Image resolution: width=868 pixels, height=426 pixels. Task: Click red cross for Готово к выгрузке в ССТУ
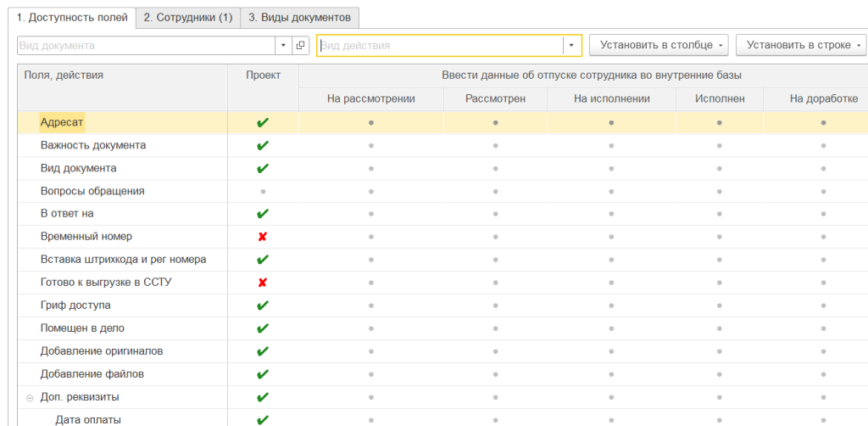263,283
